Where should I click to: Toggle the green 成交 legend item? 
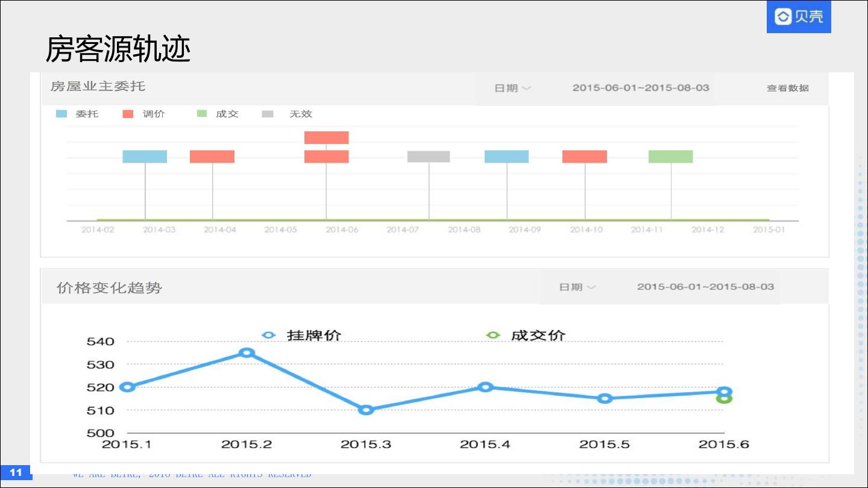pyautogui.click(x=218, y=114)
